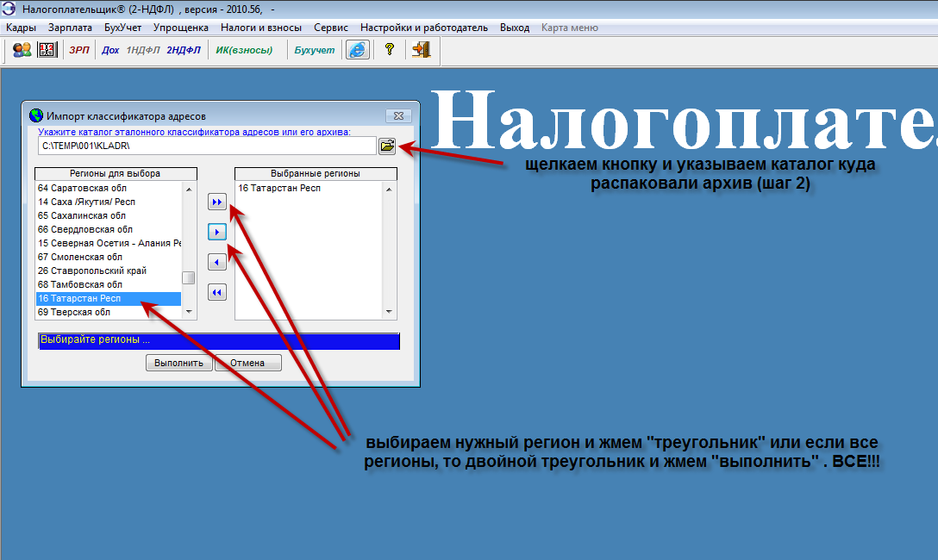Screen dimensions: 938x560
Task: Open the Бухучет toolbar shortcut
Action: coord(315,50)
